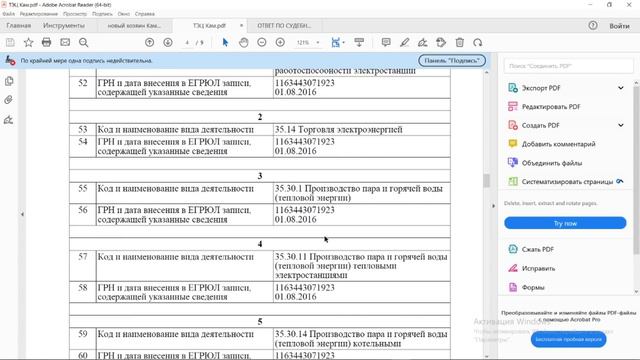640x360 pixels.
Task: Click the document vertical scrollbar thumb
Action: point(486,180)
